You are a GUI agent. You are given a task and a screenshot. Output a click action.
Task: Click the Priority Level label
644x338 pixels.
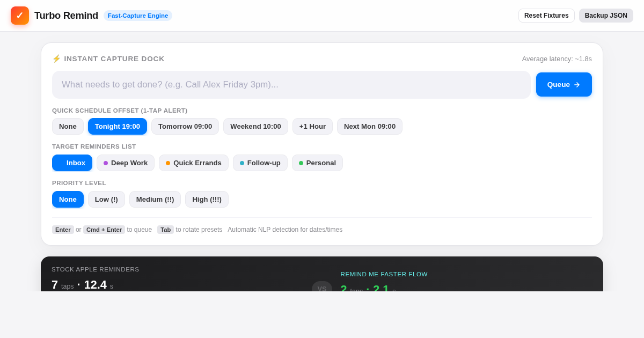[x=79, y=183]
